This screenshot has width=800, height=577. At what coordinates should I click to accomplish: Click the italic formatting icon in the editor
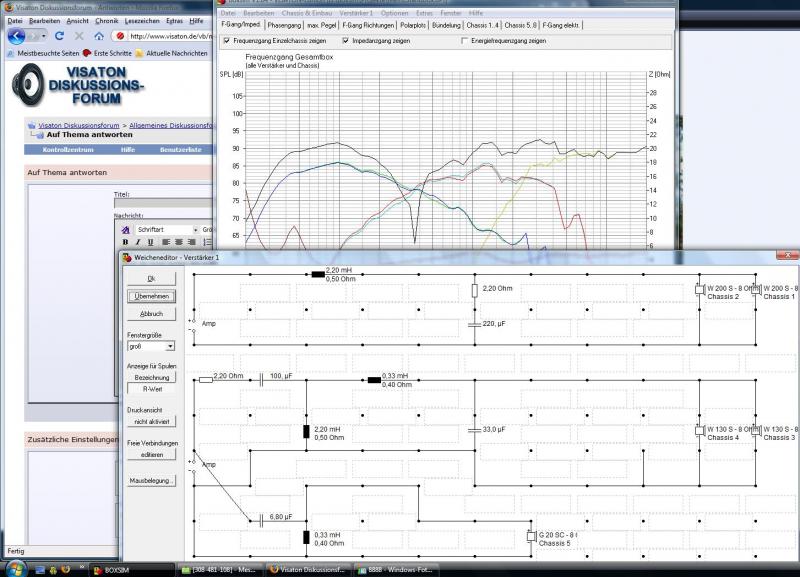138,242
